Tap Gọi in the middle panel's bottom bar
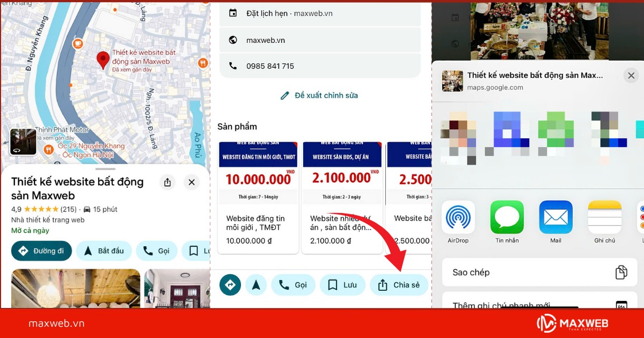 coord(293,285)
